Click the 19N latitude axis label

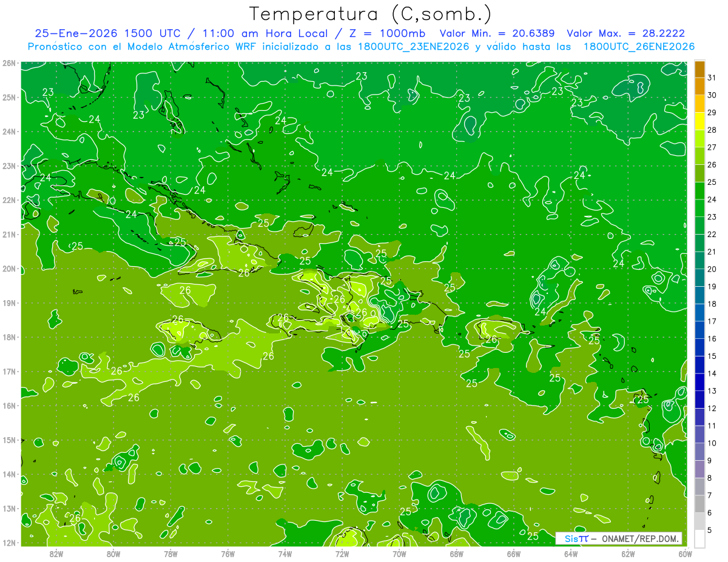pos(9,303)
